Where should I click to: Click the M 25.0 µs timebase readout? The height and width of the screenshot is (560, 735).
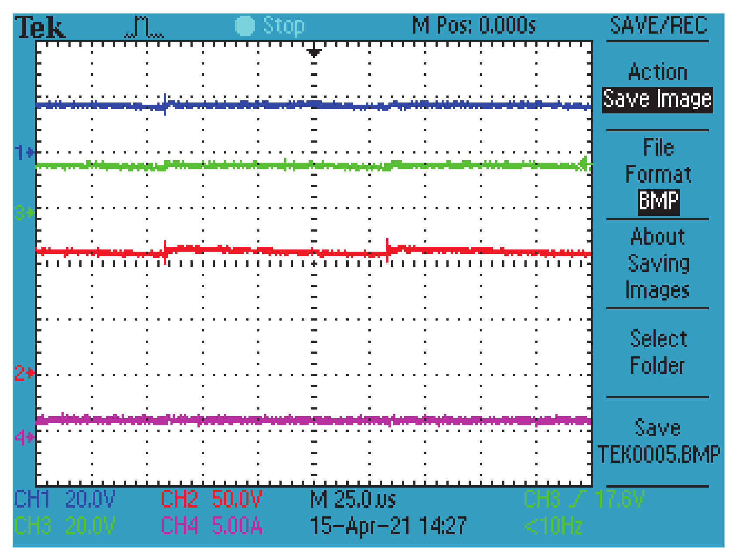point(353,501)
